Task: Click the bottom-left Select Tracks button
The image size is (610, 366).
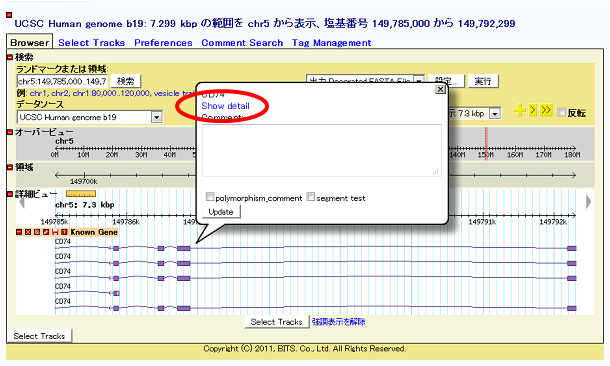Action: (39, 336)
